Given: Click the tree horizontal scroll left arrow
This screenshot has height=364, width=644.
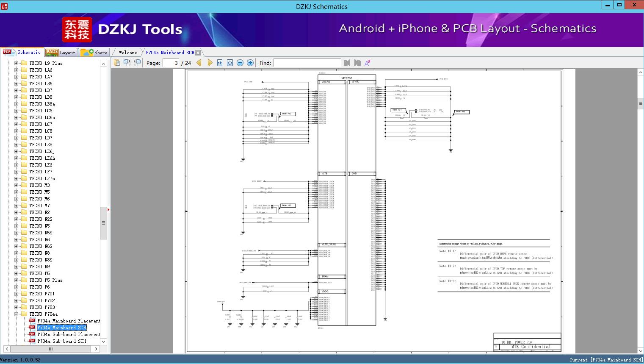Looking at the screenshot, I should coord(7,349).
